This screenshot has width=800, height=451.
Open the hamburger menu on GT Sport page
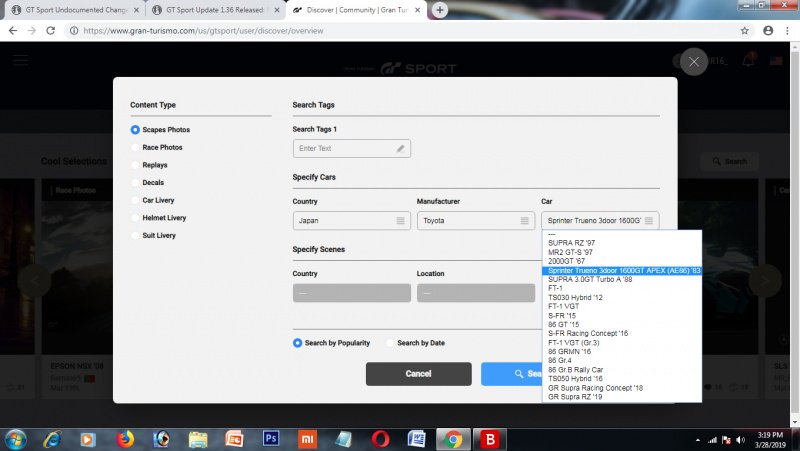20,60
